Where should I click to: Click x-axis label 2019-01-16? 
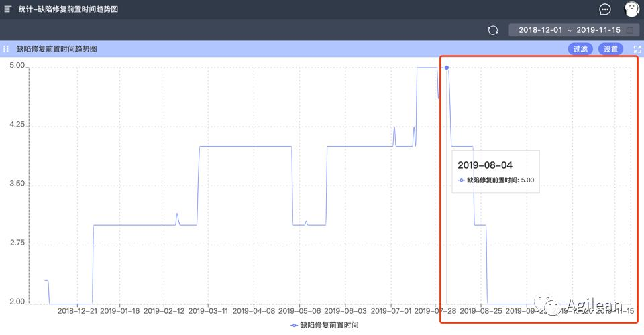point(120,311)
